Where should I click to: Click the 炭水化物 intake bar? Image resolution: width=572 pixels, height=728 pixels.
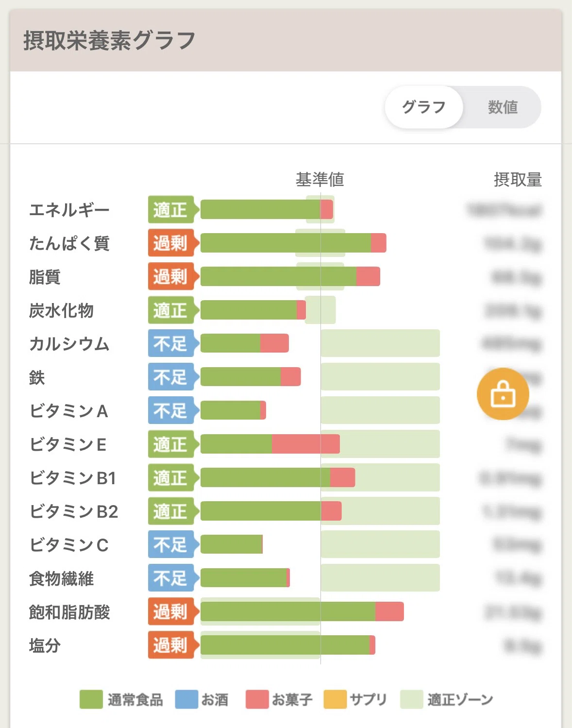tap(253, 310)
